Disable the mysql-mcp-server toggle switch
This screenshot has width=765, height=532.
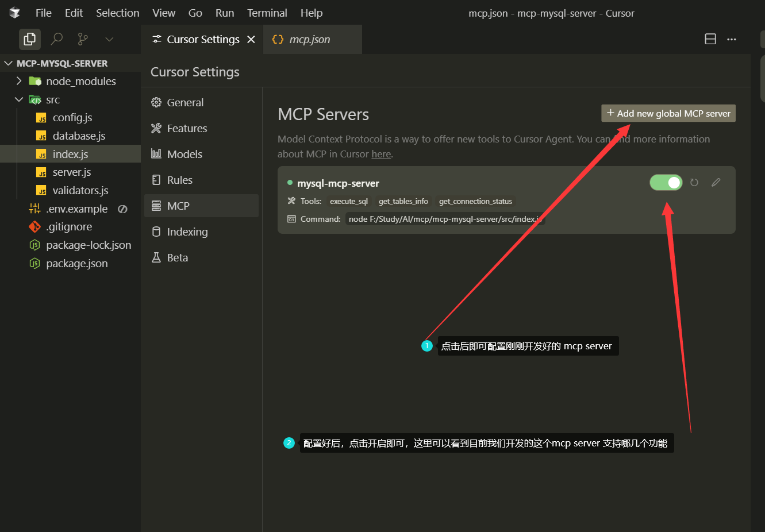666,183
